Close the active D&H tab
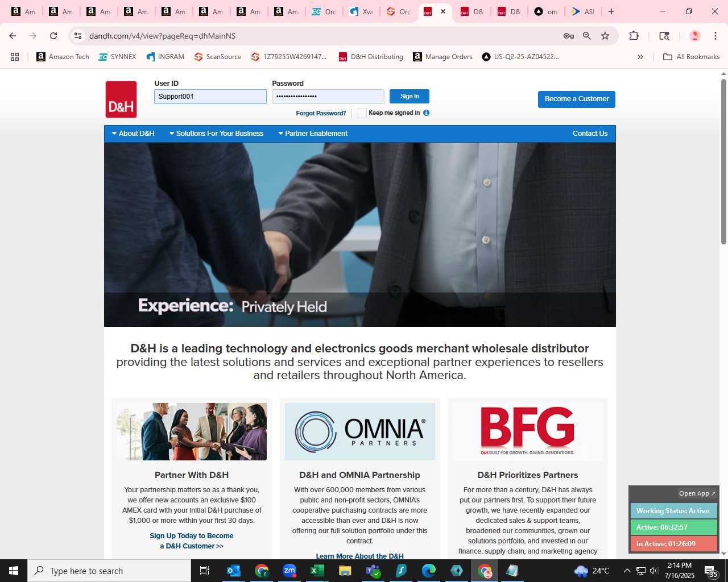Image resolution: width=728 pixels, height=582 pixels. [443, 11]
